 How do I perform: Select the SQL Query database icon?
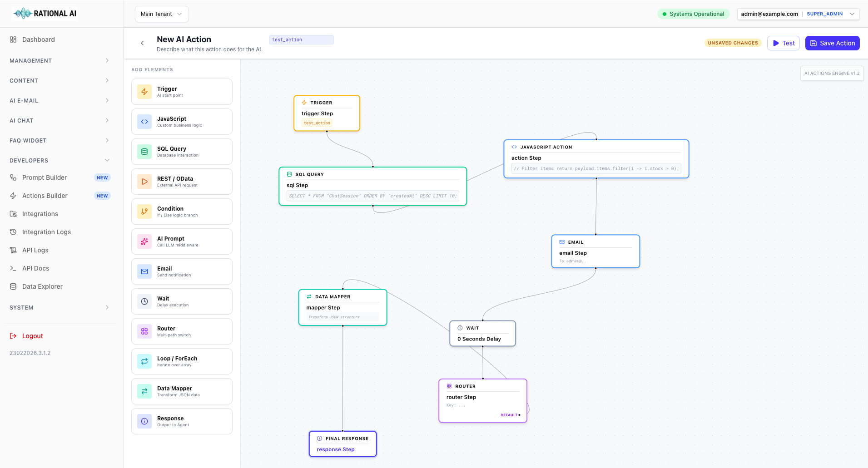click(x=144, y=151)
